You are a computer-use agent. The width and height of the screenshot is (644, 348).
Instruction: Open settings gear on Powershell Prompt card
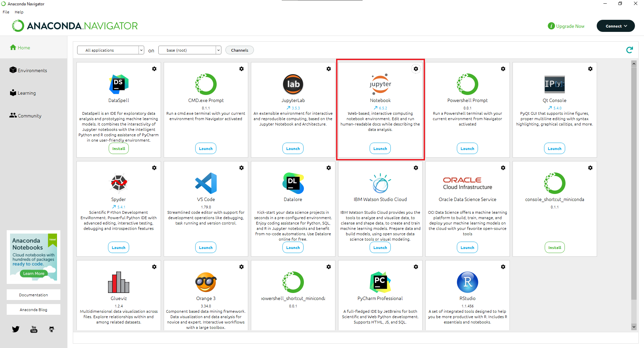click(503, 69)
